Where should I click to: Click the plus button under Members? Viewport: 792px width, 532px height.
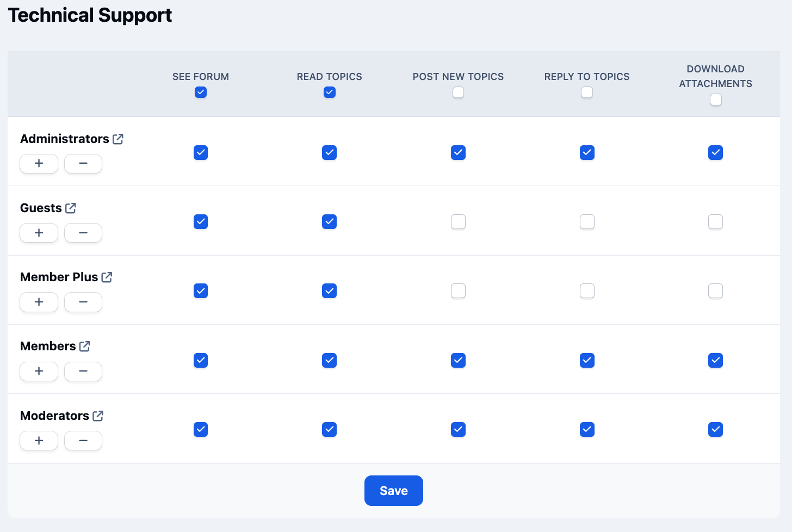(39, 371)
